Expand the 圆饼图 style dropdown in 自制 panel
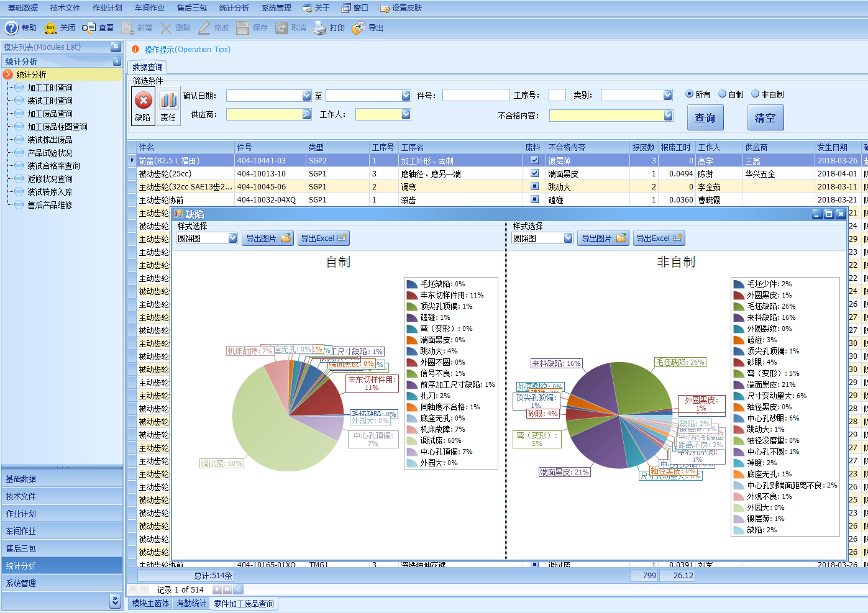This screenshot has width=868, height=613. (x=232, y=238)
